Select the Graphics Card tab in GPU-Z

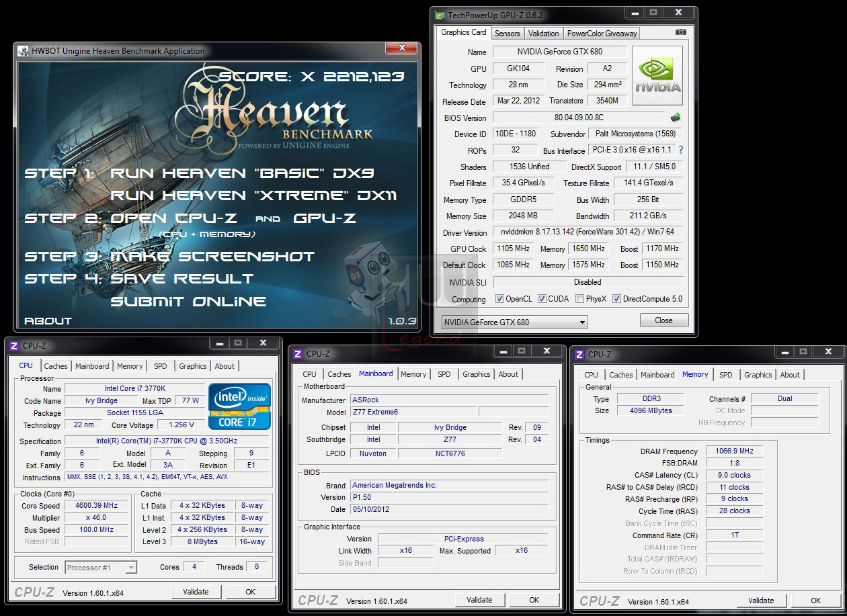click(x=464, y=32)
